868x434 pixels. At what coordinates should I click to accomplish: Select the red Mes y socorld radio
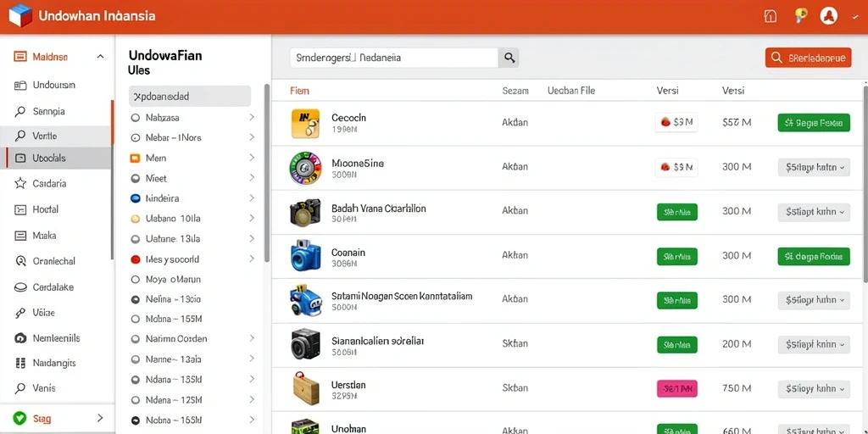135,259
